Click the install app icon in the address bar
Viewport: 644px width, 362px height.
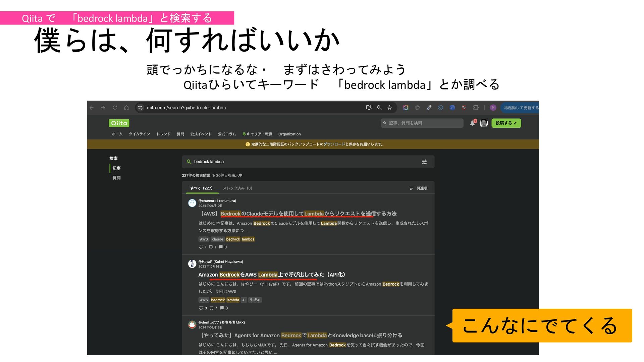point(369,108)
